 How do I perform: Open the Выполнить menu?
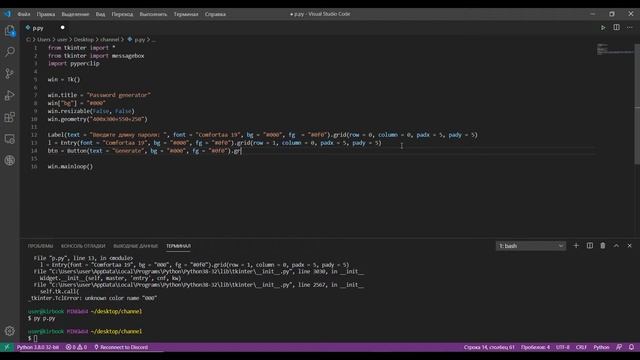(x=153, y=14)
